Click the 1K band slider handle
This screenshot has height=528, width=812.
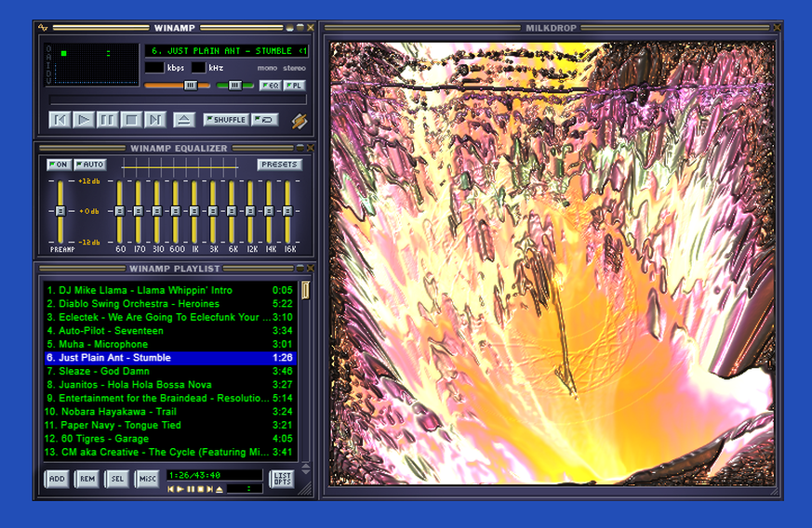(194, 211)
